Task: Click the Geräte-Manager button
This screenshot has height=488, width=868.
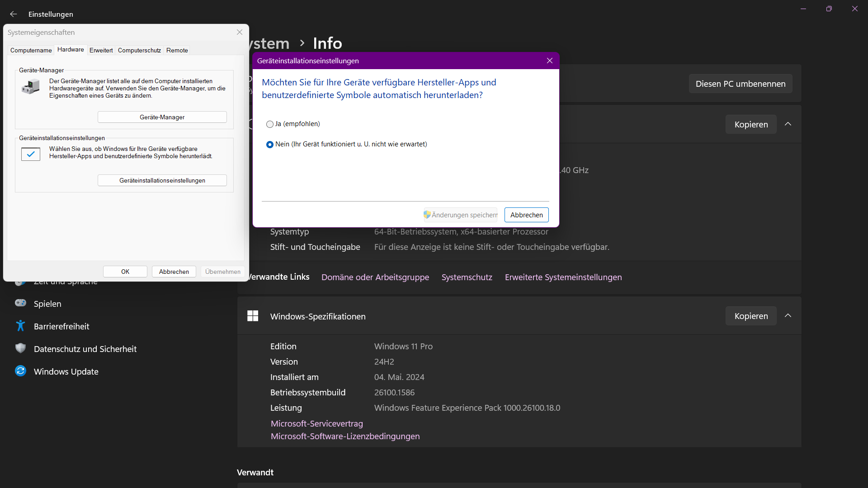Action: click(x=162, y=117)
